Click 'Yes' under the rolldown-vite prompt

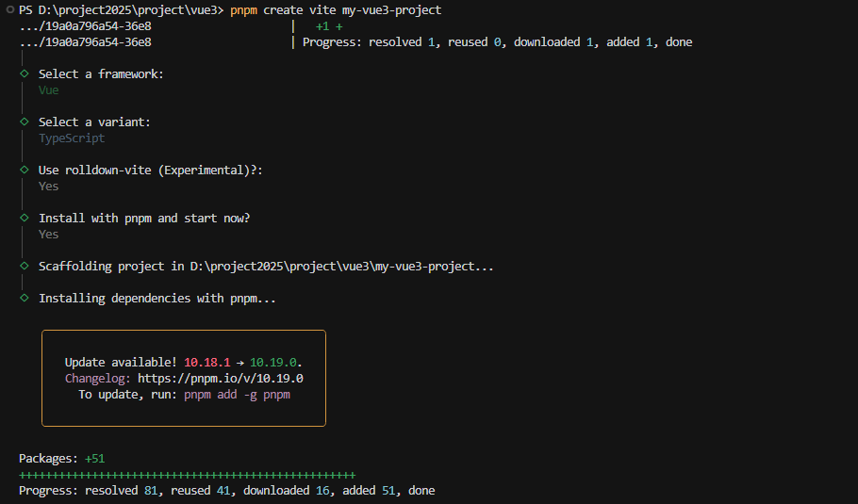coord(49,187)
